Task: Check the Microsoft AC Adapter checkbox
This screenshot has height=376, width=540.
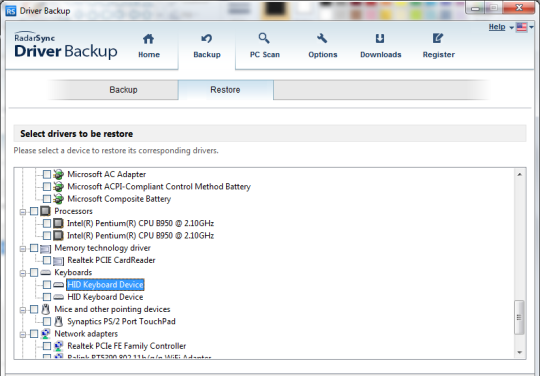Action: [x=47, y=174]
